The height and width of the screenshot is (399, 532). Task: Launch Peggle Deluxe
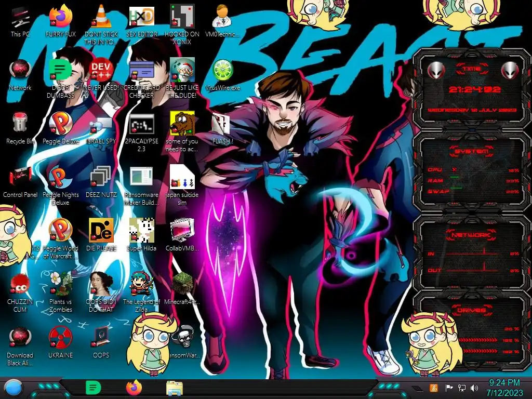(61, 127)
